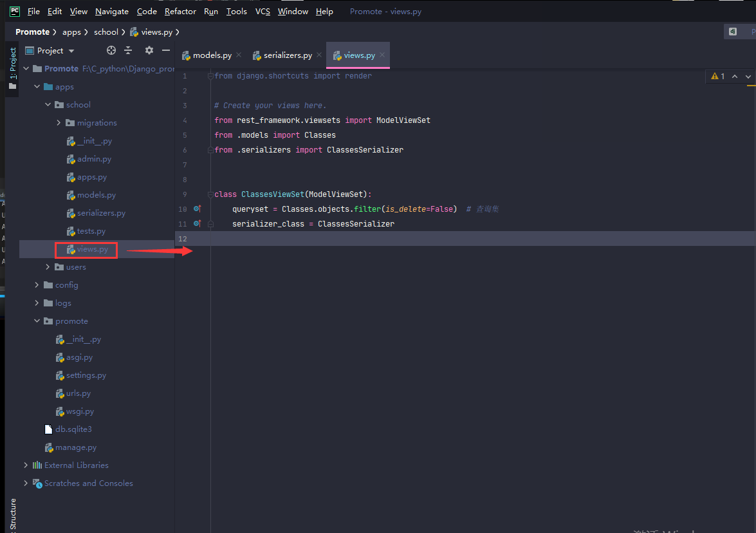Screen dimensions: 756x533
Task: Expand External Libraries node
Action: (26, 465)
